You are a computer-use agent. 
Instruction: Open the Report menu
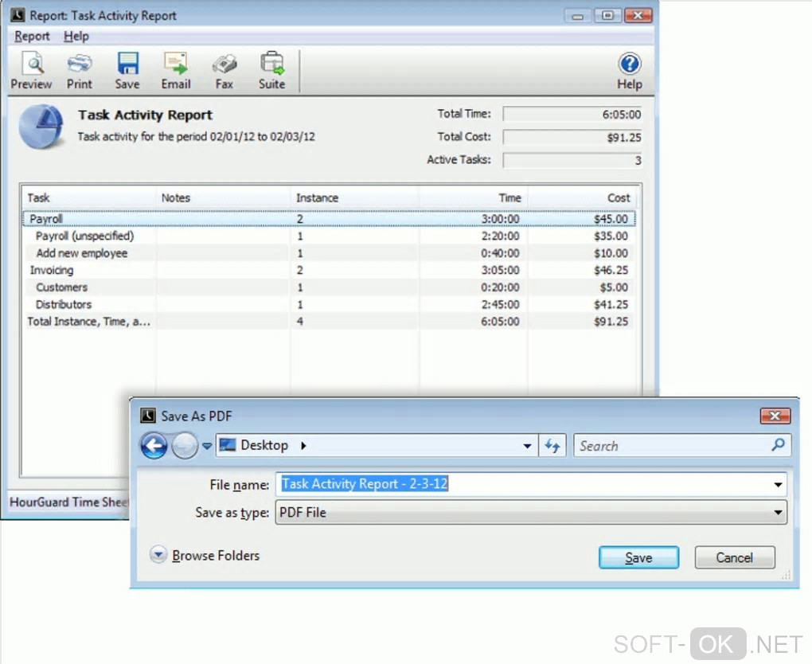[x=32, y=37]
